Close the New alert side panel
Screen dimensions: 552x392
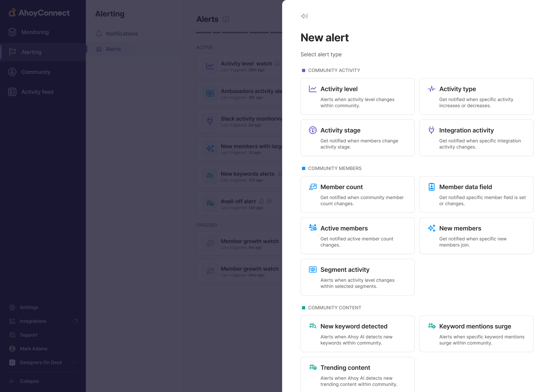(304, 16)
